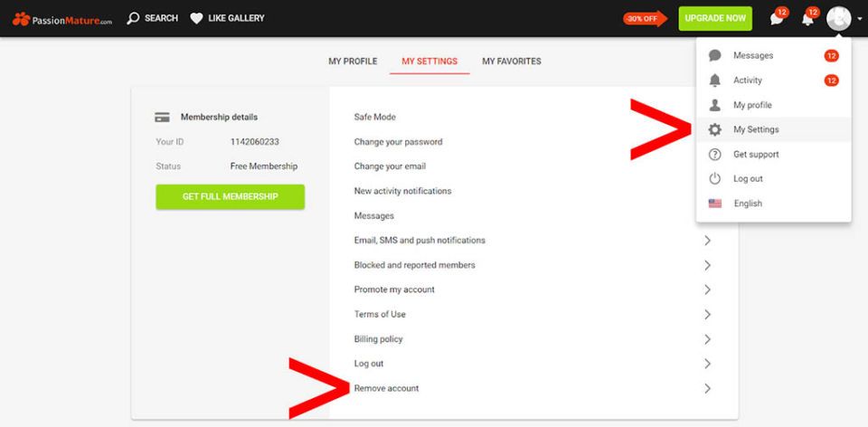Expand chevron for Promote my account
Image resolution: width=868 pixels, height=427 pixels.
coord(707,289)
